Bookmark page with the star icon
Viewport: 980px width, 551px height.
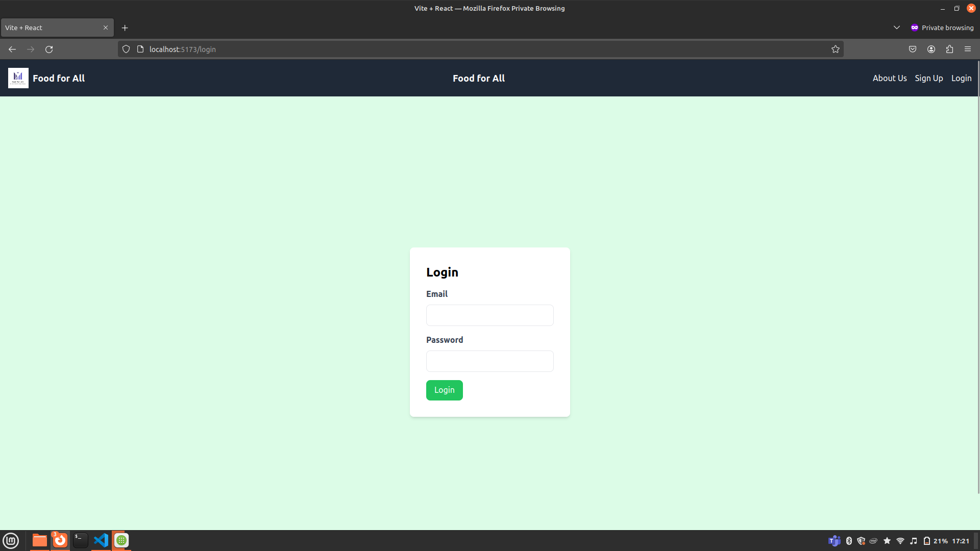point(835,49)
